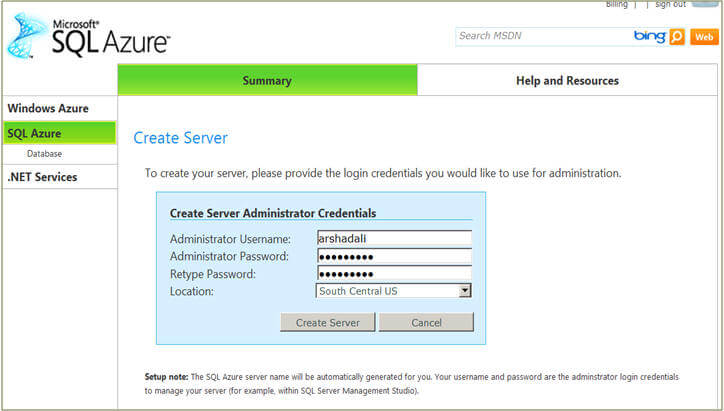Click the Retype Password field
This screenshot has height=411, width=724.
394,273
